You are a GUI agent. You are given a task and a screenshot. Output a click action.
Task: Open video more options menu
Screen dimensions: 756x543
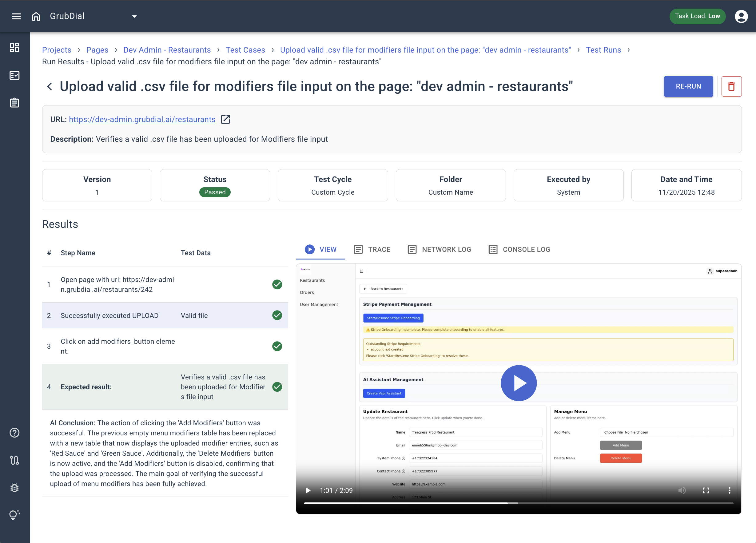click(729, 490)
